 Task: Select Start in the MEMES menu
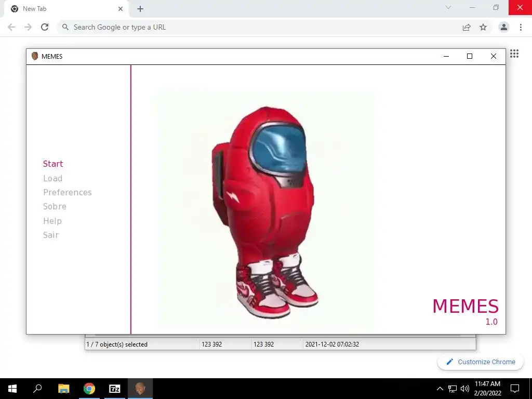click(53, 164)
